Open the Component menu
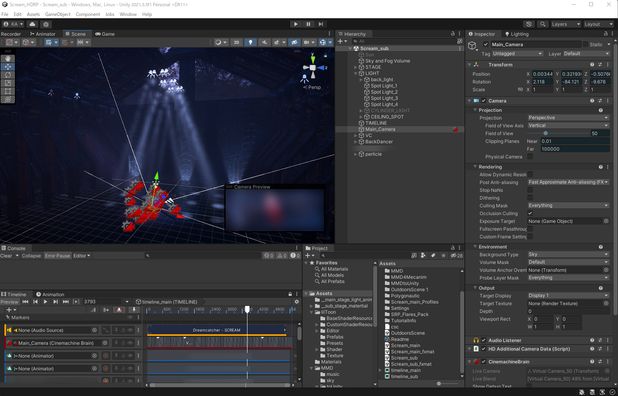Screen dimensions: 618x396 87,14
